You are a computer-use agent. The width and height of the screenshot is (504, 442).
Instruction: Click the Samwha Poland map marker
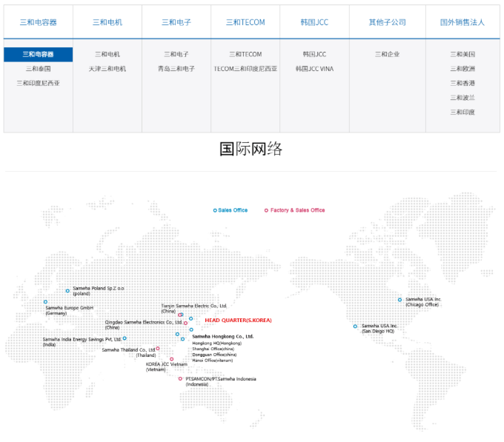pos(67,291)
